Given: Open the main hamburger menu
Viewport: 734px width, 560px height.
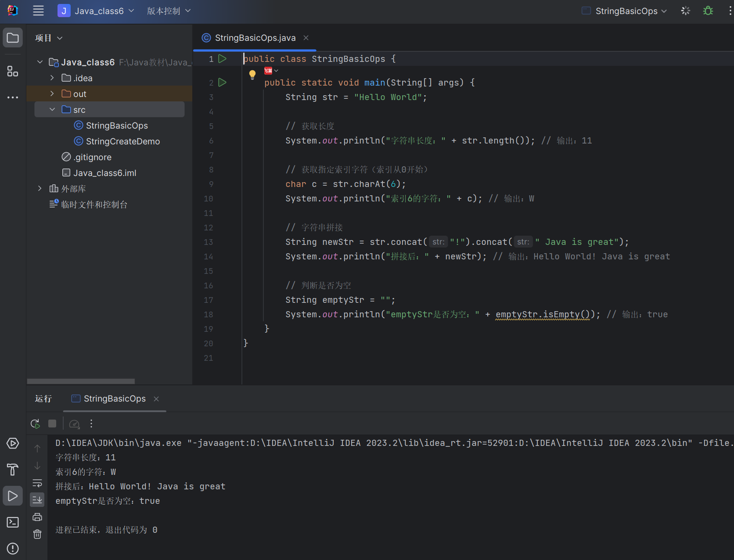Looking at the screenshot, I should click(x=38, y=11).
